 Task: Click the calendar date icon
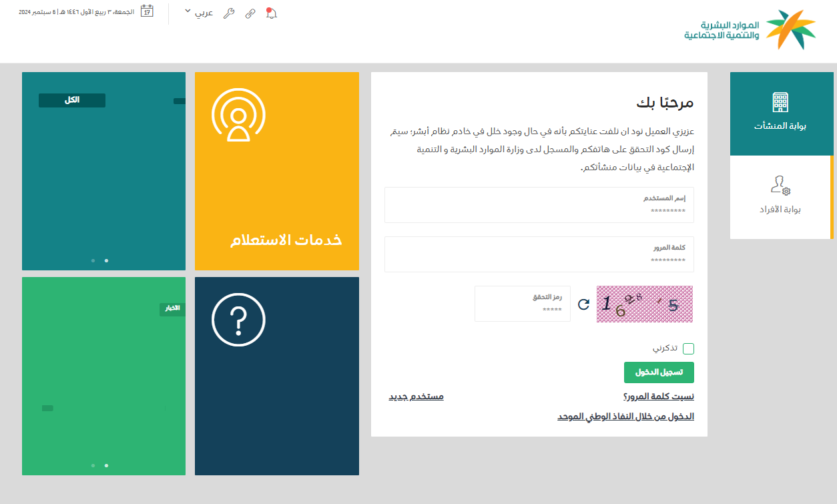click(x=147, y=11)
